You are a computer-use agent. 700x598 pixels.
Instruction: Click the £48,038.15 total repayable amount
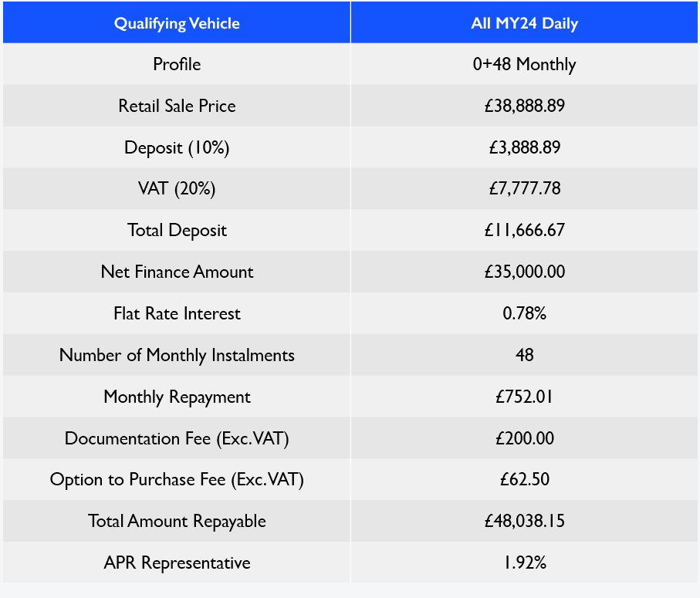[x=524, y=521]
